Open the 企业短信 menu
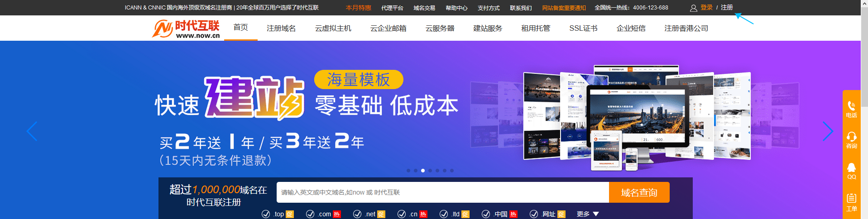 tap(631, 28)
